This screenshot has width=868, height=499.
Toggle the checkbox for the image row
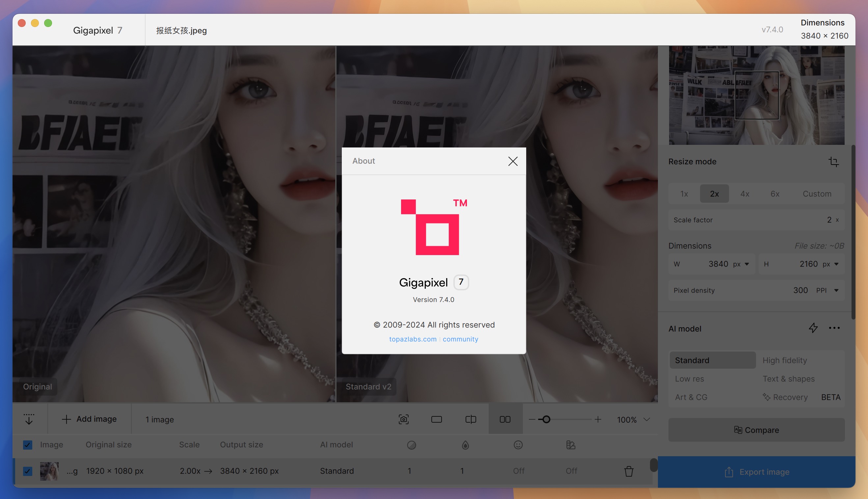(27, 471)
